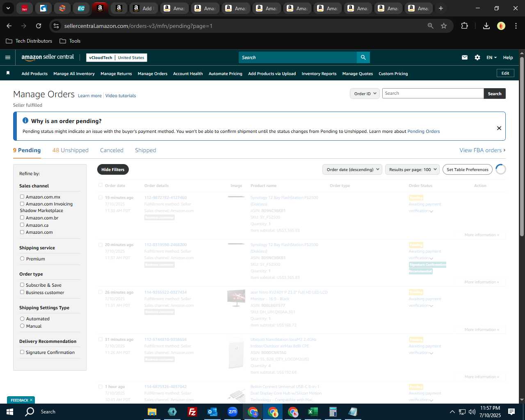Open View FBA orders link
The width and height of the screenshot is (525, 420).
pyautogui.click(x=482, y=150)
